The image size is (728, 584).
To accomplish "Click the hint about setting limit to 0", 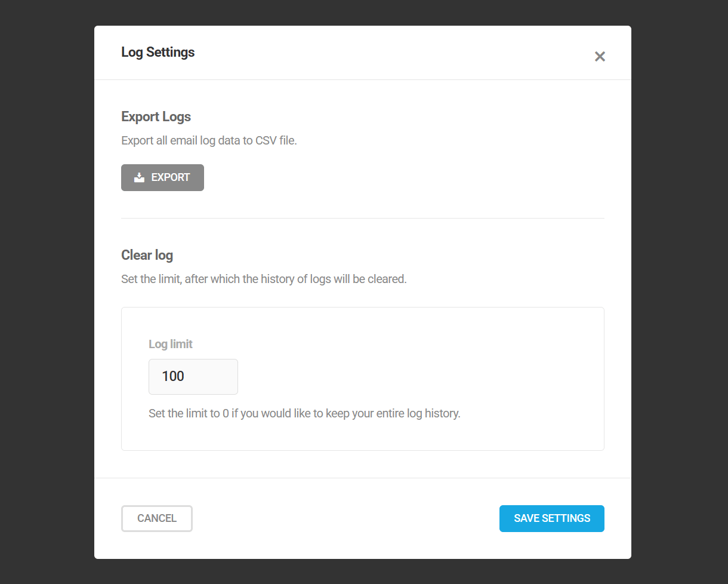I will (x=304, y=413).
